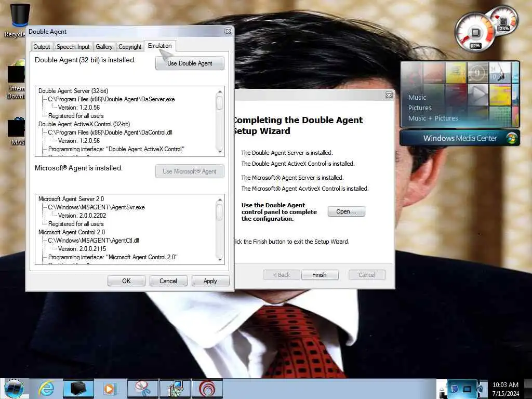Select Version: 2.0.0.2115 row
The image size is (532, 399).
click(82, 249)
